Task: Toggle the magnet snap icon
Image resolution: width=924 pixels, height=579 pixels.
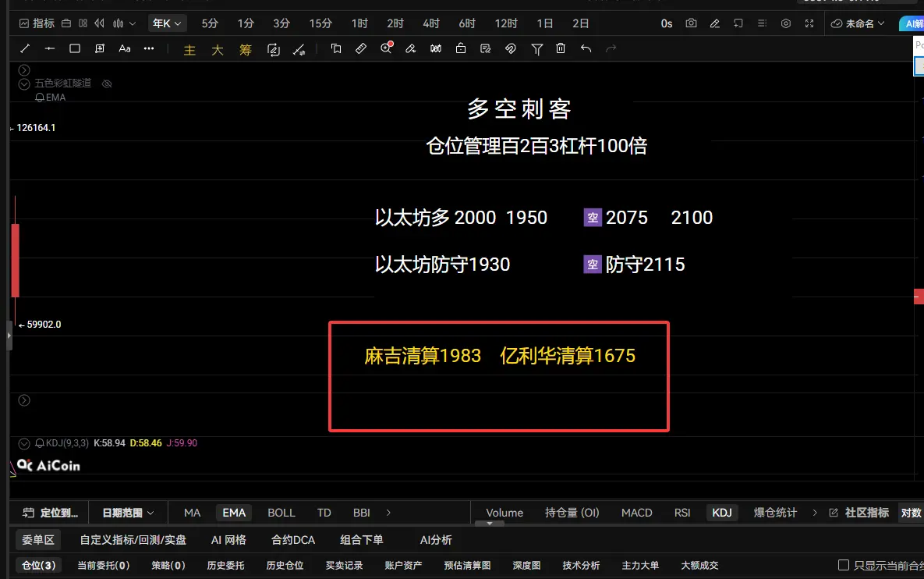Action: point(510,48)
